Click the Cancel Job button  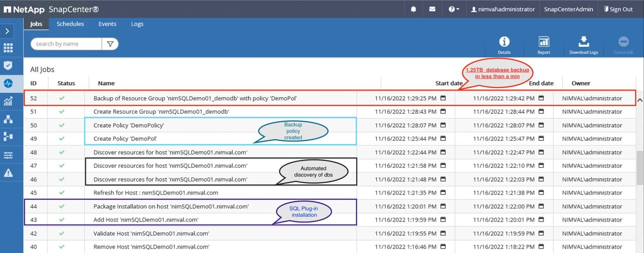(623, 45)
